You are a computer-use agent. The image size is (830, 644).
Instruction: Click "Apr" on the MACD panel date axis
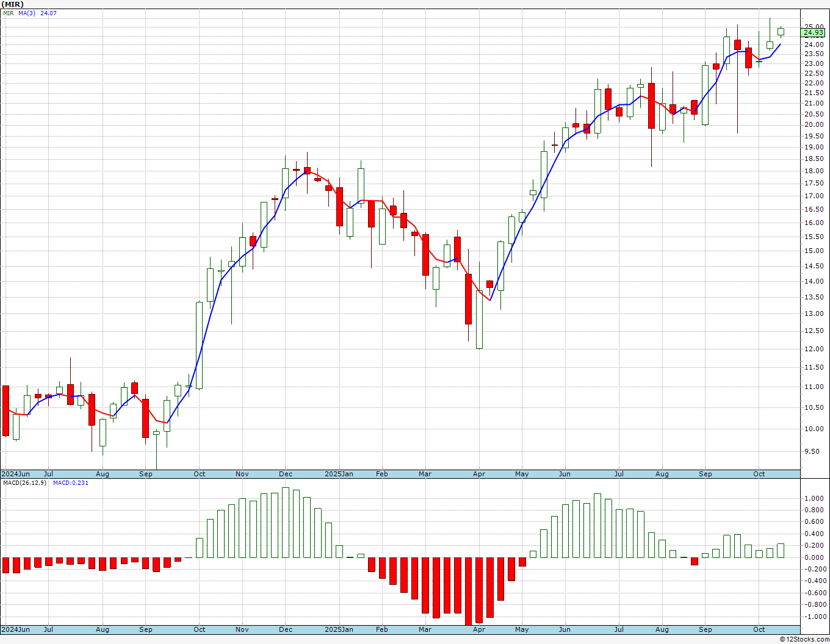[479, 629]
